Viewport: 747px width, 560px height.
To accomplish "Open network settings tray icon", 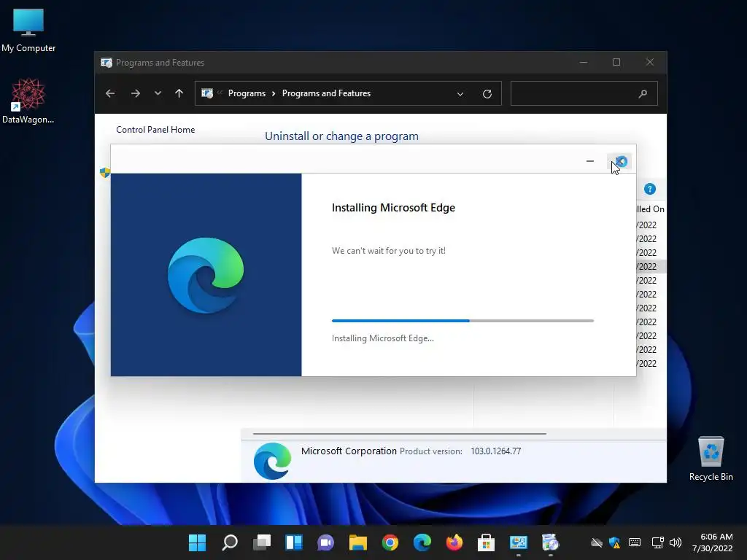I will [658, 542].
